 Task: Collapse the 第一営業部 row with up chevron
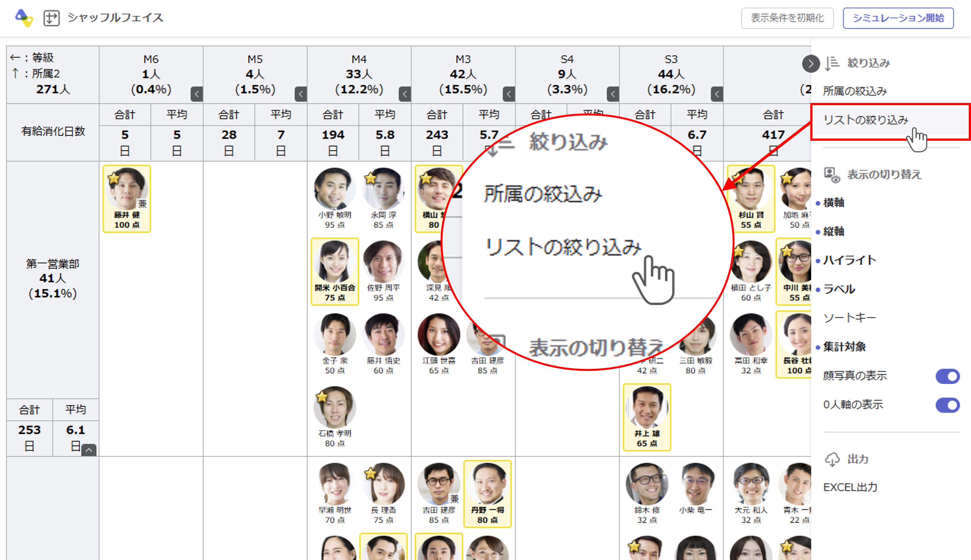point(89,450)
